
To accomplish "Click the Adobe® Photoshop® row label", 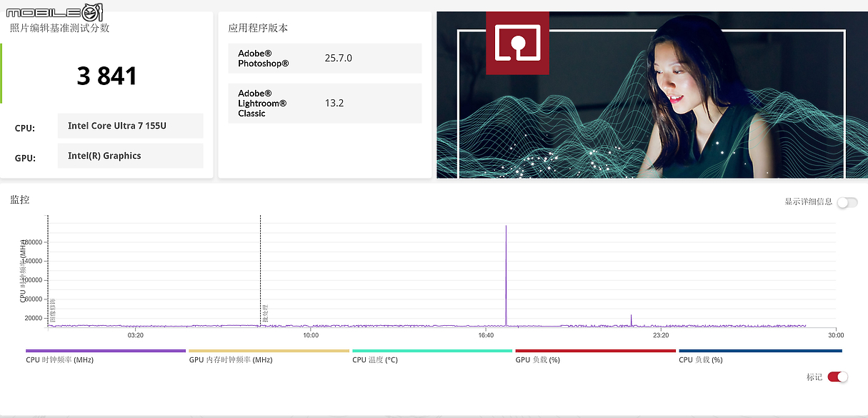I will (x=264, y=59).
